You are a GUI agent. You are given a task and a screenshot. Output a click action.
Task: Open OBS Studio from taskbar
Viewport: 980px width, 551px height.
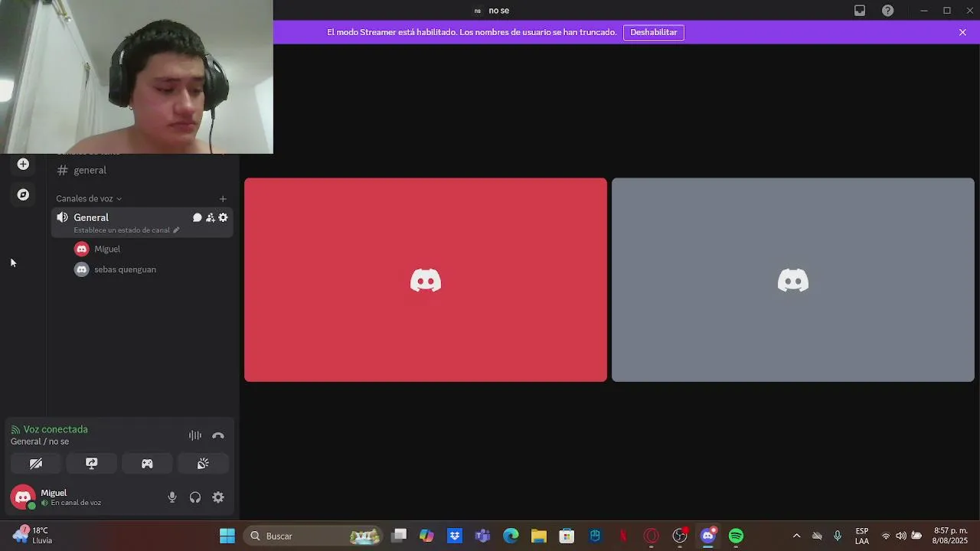680,536
